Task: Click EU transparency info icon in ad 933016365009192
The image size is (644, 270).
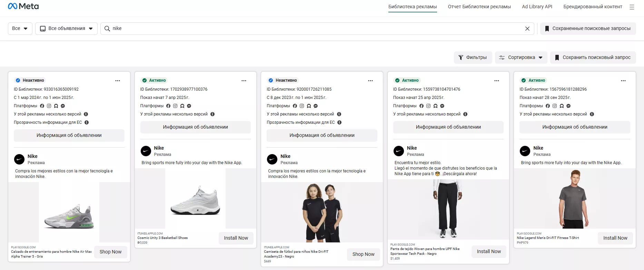Action: pyautogui.click(x=87, y=122)
